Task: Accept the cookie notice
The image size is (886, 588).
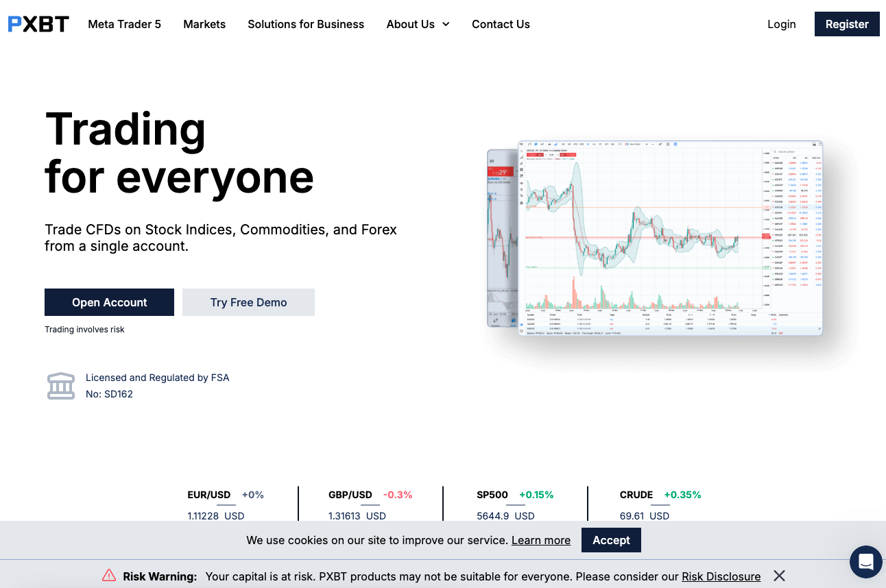Action: click(x=611, y=540)
